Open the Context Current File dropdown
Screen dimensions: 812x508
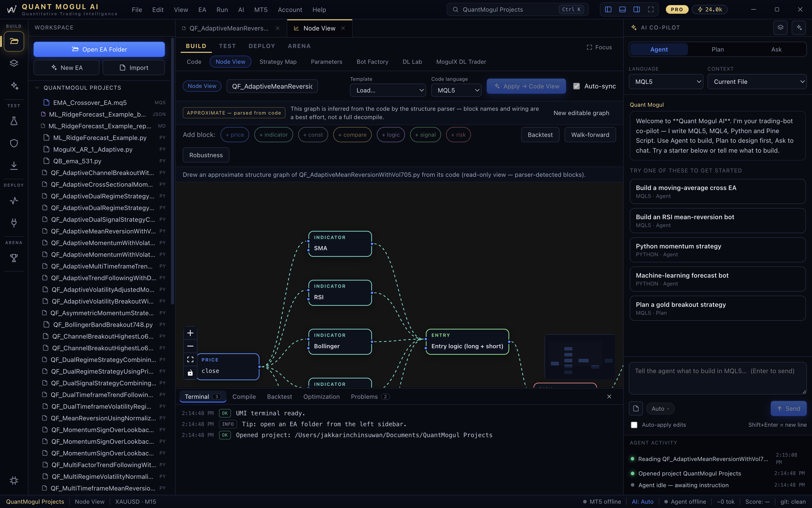tap(757, 82)
